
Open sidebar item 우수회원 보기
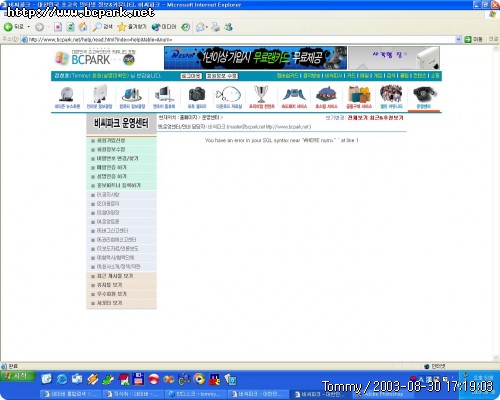click(x=111, y=294)
